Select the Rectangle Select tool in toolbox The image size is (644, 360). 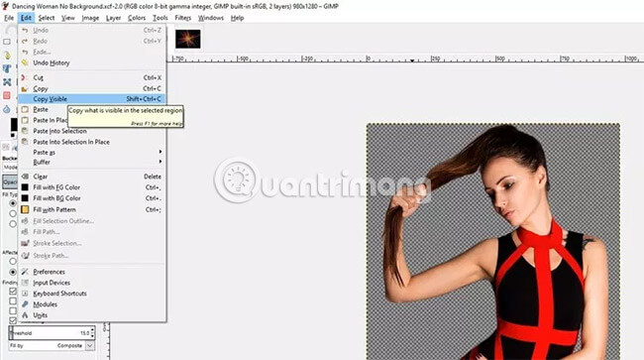pos(7,42)
